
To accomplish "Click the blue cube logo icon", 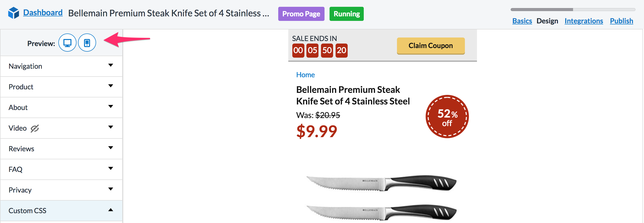I will (14, 13).
